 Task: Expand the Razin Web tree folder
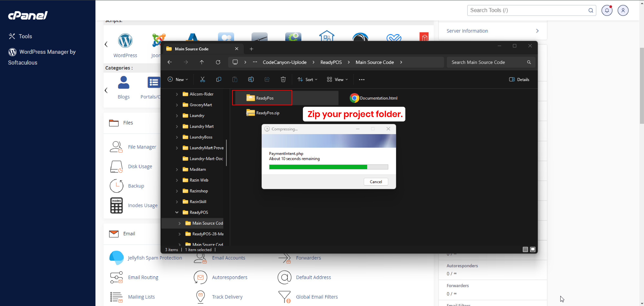[x=177, y=180]
